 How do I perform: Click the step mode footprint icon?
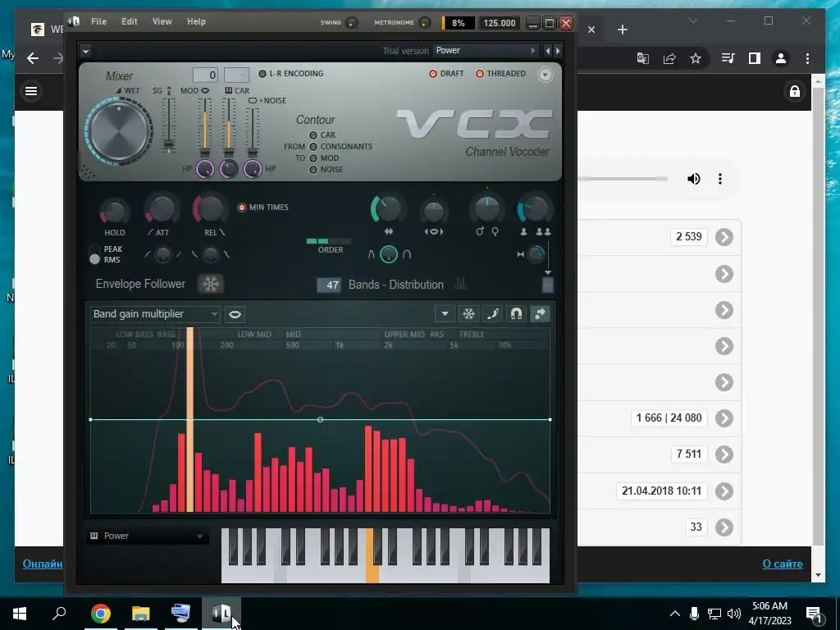click(492, 314)
